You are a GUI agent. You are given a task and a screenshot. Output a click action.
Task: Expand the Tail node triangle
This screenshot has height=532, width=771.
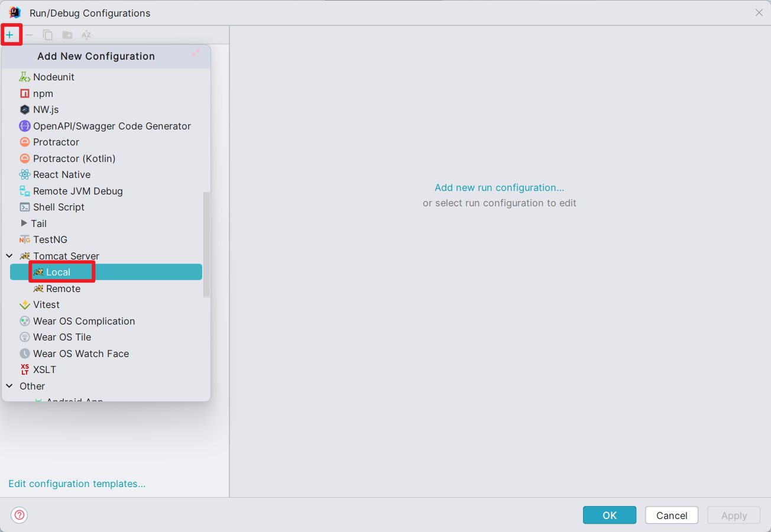click(x=24, y=223)
